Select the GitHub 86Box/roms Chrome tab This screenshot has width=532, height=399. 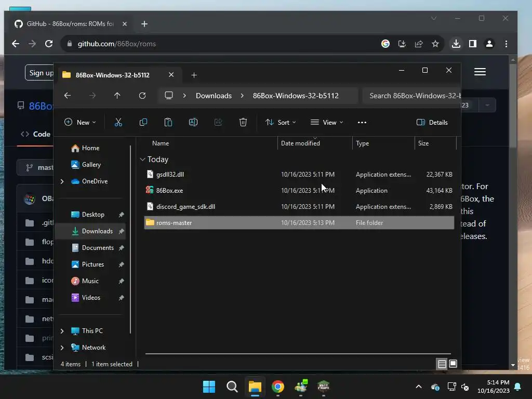point(70,24)
